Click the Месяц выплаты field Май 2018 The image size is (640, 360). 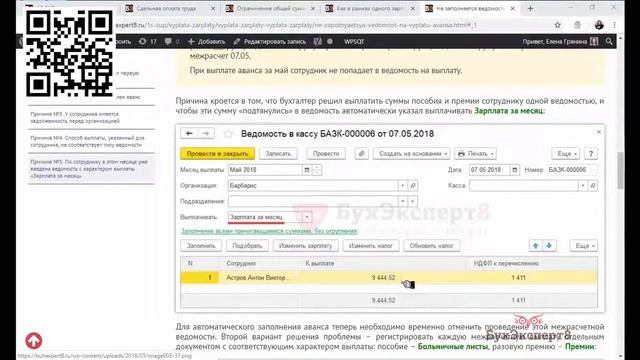coord(265,170)
